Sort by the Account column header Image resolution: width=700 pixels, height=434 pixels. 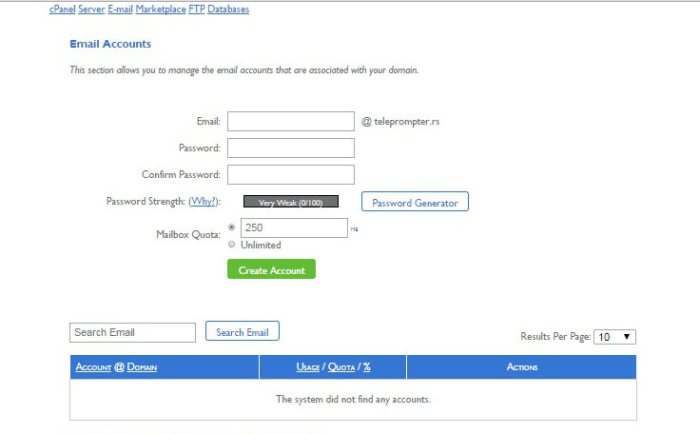pyautogui.click(x=92, y=367)
